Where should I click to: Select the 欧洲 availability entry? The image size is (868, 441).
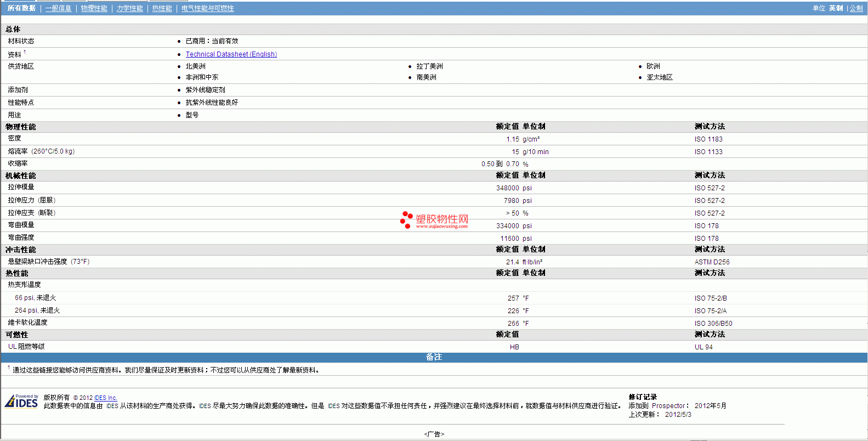pyautogui.click(x=653, y=66)
